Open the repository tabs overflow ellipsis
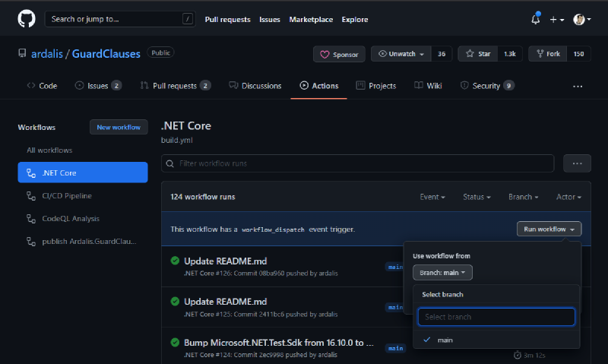608x364 pixels. click(x=578, y=87)
